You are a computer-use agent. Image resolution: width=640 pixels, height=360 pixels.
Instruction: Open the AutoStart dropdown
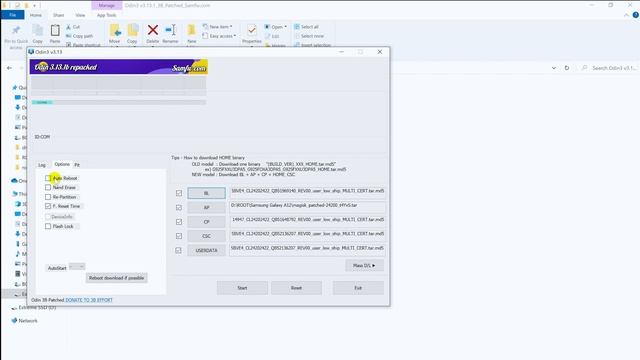click(77, 267)
